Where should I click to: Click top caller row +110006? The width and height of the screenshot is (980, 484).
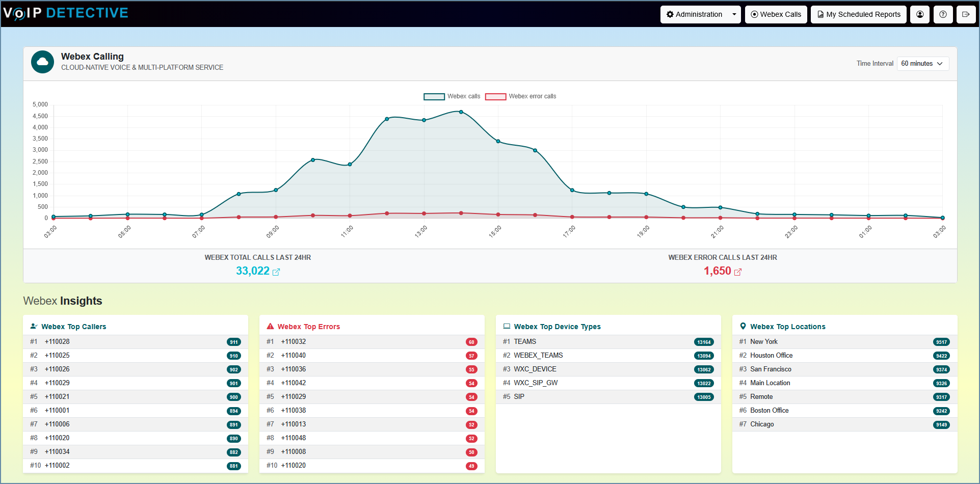[x=136, y=424]
